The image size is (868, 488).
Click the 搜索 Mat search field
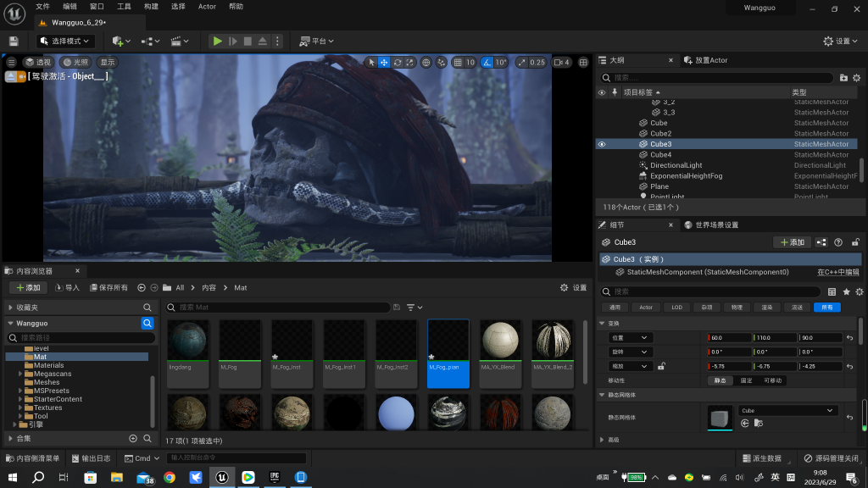click(278, 308)
